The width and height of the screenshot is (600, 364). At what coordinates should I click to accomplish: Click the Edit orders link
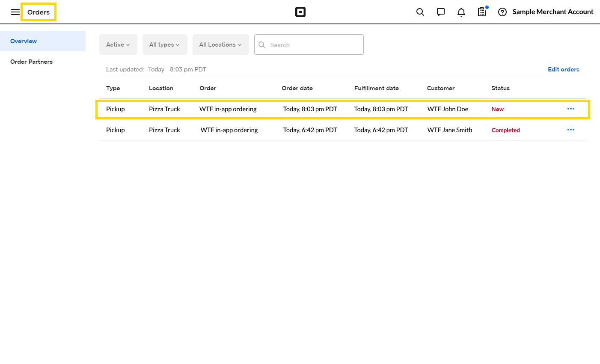click(564, 69)
